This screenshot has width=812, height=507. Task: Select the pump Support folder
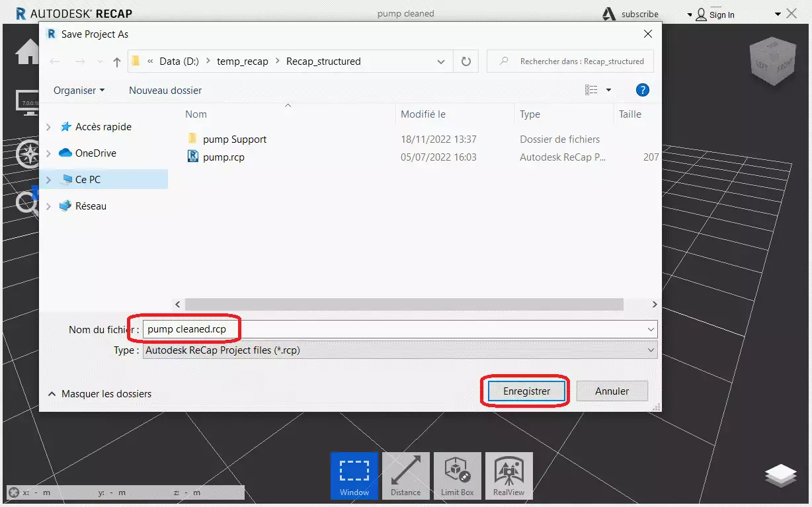coord(235,139)
